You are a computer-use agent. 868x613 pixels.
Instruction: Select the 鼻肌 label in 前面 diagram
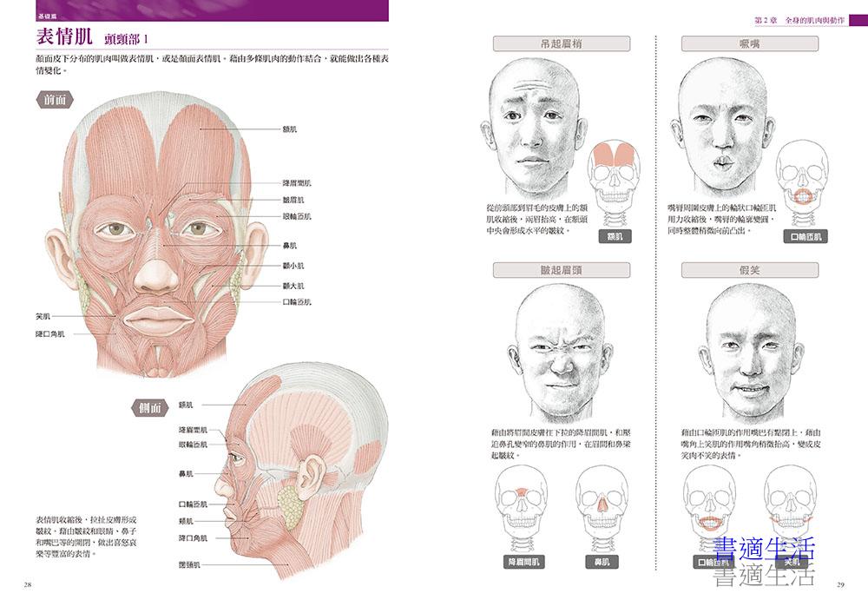pos(290,246)
